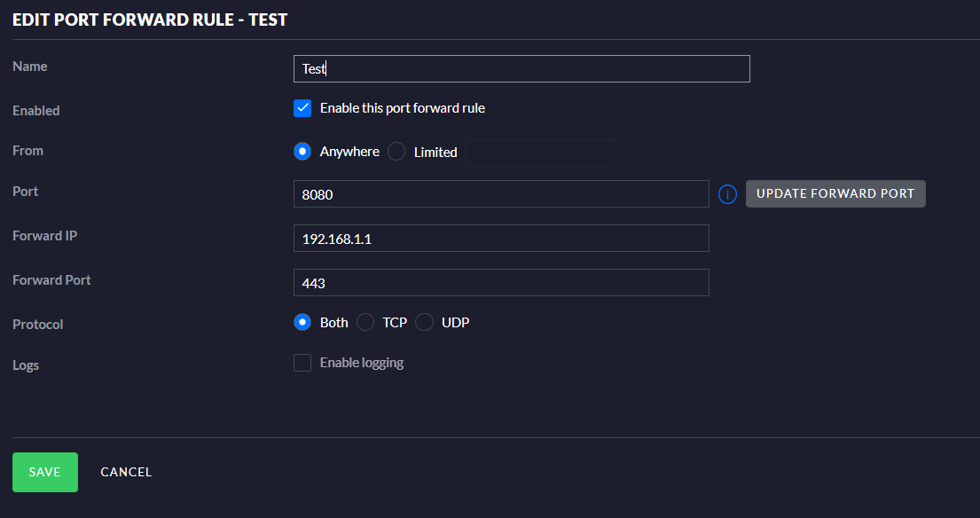The image size is (980, 518).
Task: Click the Limited source address text box
Action: (541, 153)
